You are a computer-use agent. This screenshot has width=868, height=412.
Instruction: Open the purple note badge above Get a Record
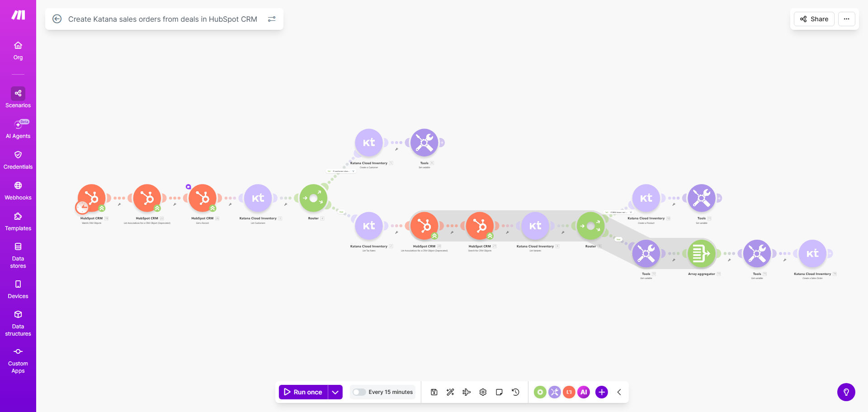189,186
